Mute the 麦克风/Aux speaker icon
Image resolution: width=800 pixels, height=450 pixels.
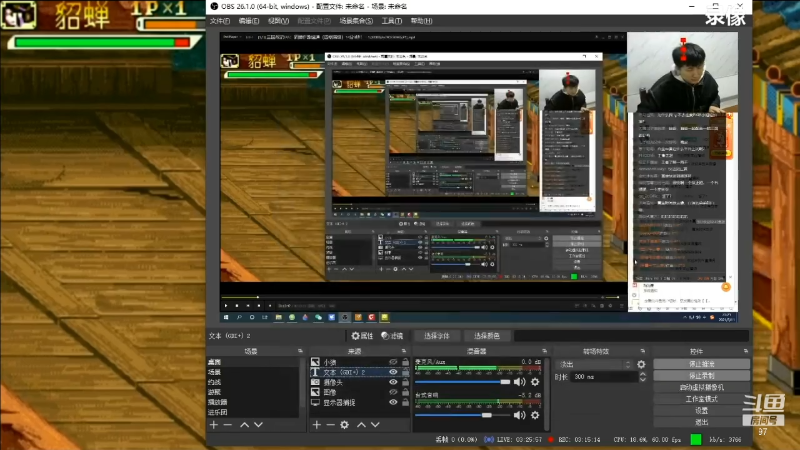519,382
